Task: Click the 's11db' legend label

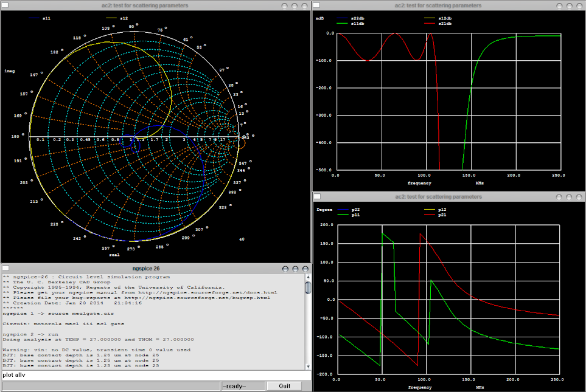Action: [358, 24]
